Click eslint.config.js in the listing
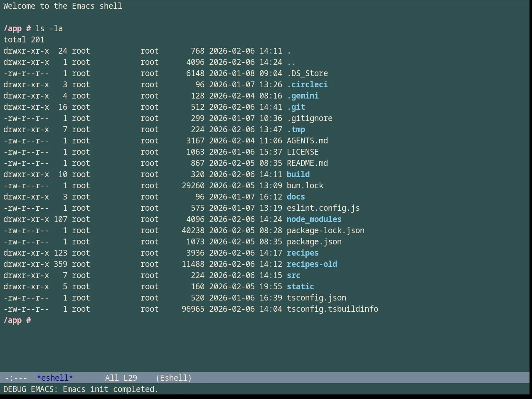The width and height of the screenshot is (532, 399). 323,208
